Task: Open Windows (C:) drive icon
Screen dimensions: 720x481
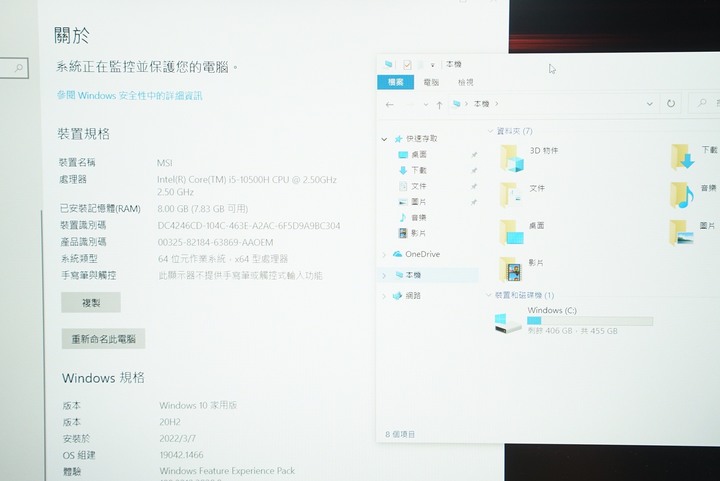Action: 508,322
